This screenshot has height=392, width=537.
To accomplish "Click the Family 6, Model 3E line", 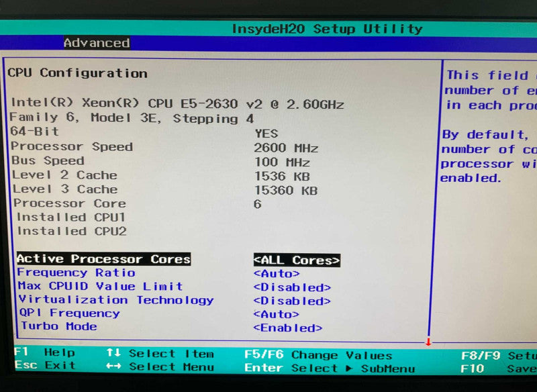I will [132, 118].
